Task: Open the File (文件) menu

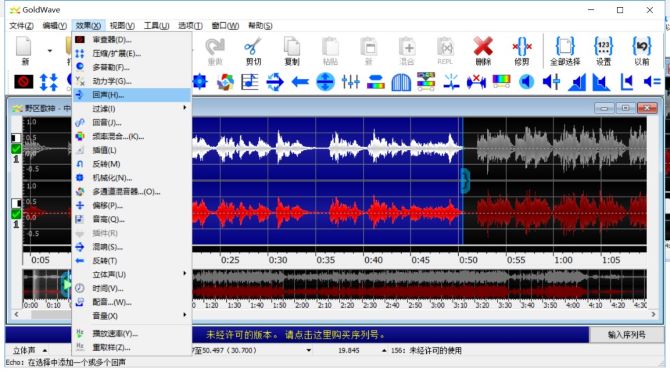Action: coord(21,26)
